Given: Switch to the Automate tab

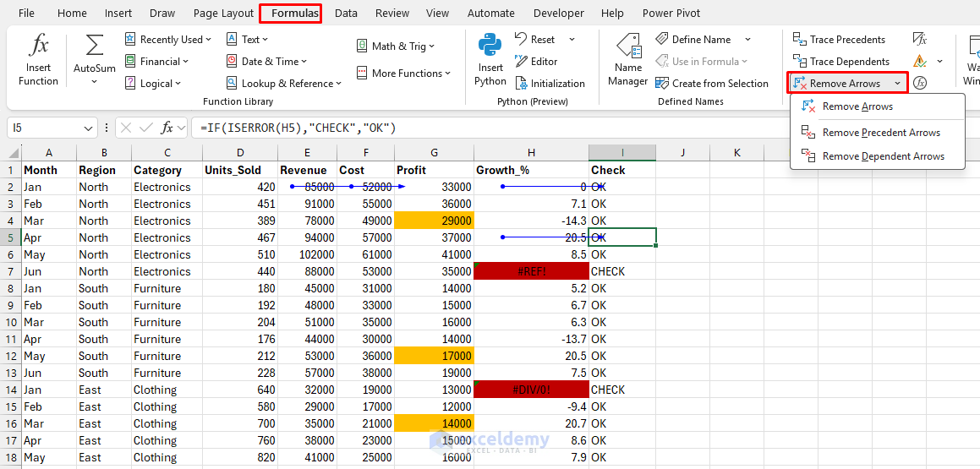Looking at the screenshot, I should pos(491,14).
